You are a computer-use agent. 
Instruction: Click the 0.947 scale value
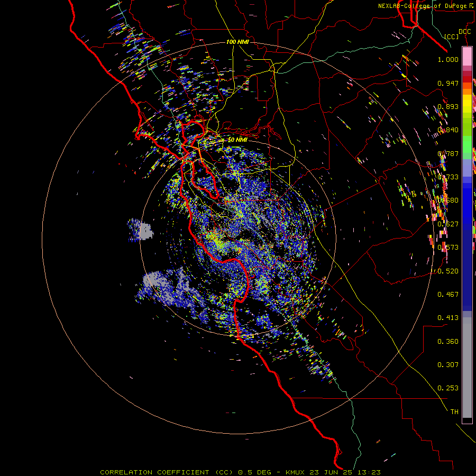(448, 83)
